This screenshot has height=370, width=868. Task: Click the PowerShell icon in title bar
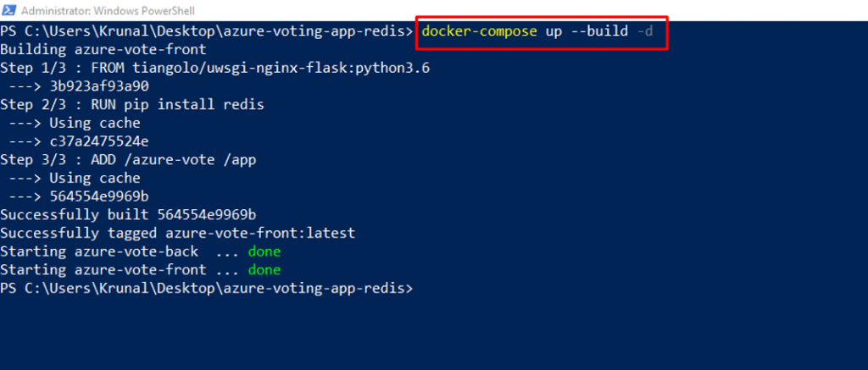point(8,10)
